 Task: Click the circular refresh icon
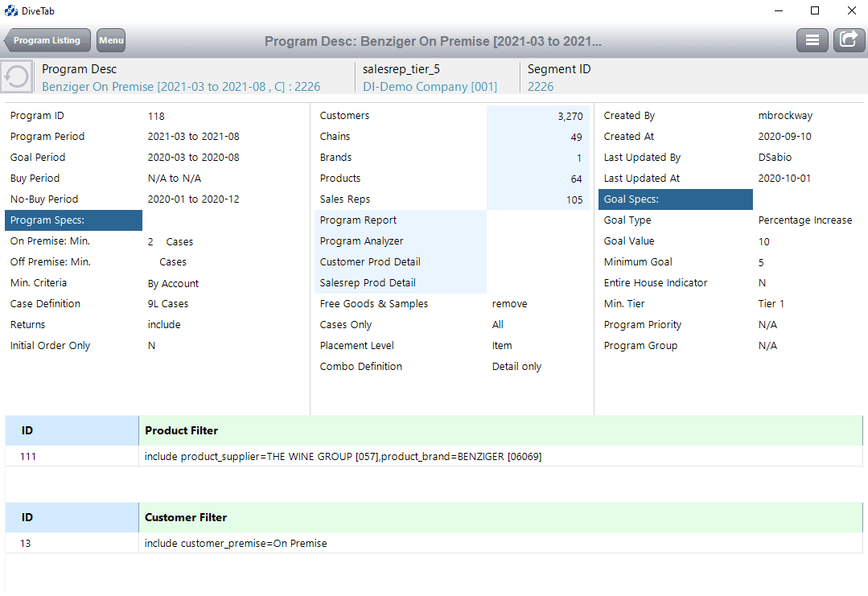pos(17,76)
